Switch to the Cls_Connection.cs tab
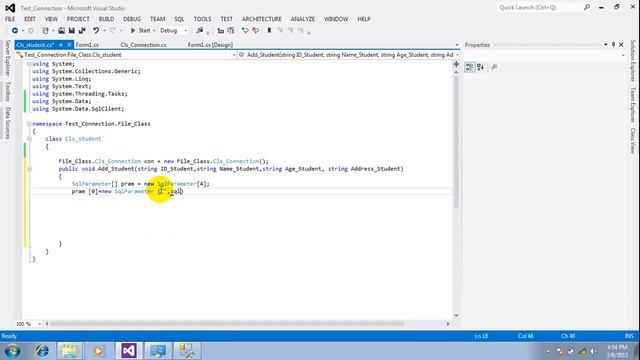The image size is (640, 360). coord(143,45)
